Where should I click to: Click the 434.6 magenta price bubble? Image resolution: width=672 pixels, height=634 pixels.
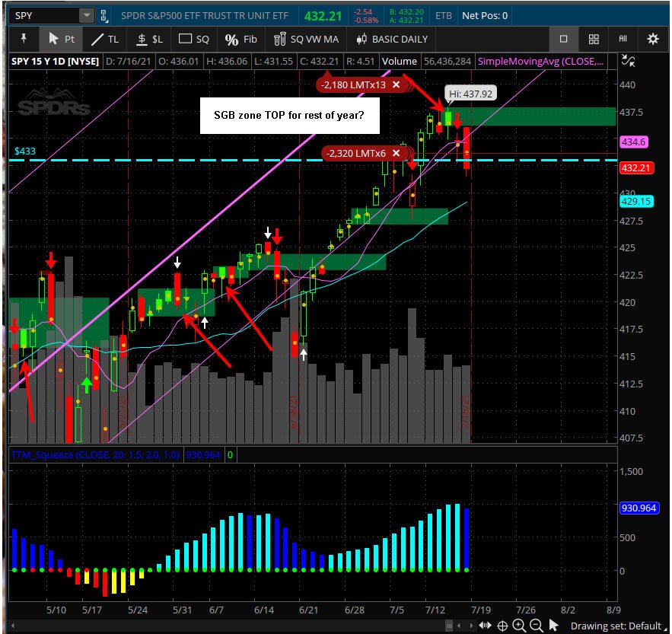point(634,142)
